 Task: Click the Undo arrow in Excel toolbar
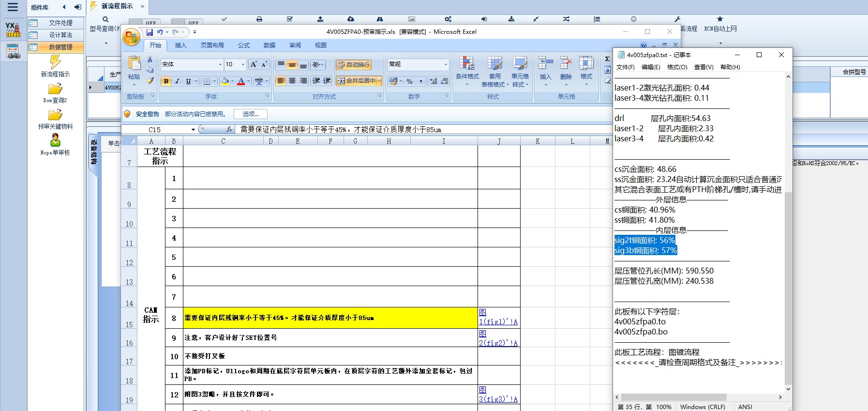(x=160, y=32)
